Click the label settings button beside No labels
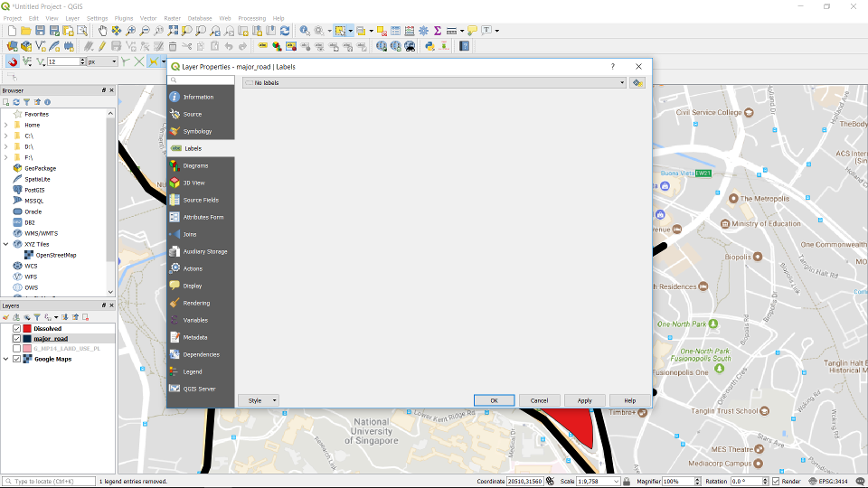Image resolution: width=868 pixels, height=488 pixels. [638, 82]
